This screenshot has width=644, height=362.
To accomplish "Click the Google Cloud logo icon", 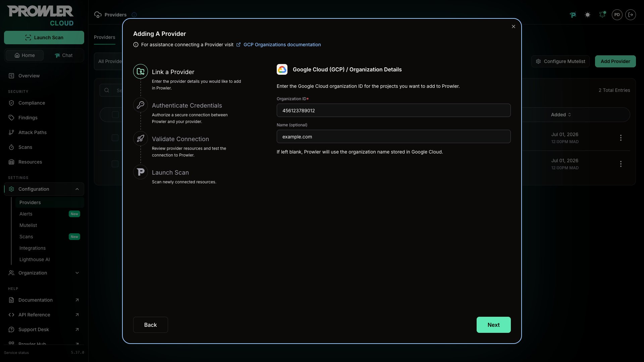I will pos(282,69).
